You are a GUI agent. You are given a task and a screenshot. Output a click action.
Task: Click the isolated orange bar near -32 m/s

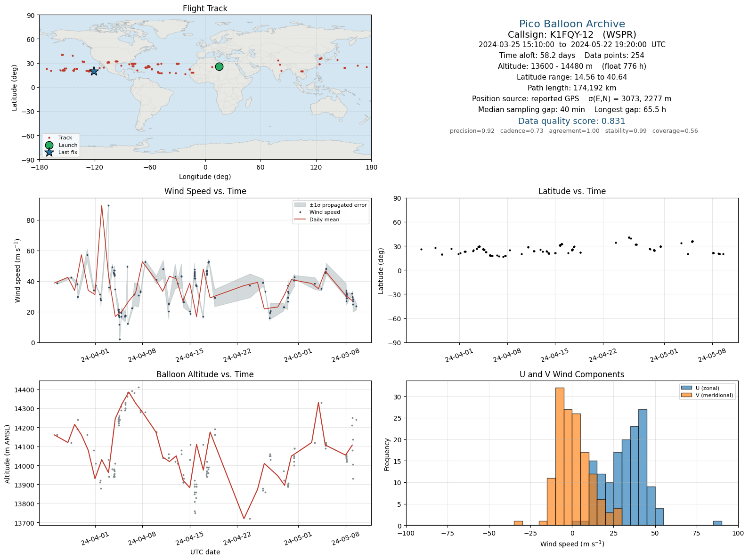point(518,523)
